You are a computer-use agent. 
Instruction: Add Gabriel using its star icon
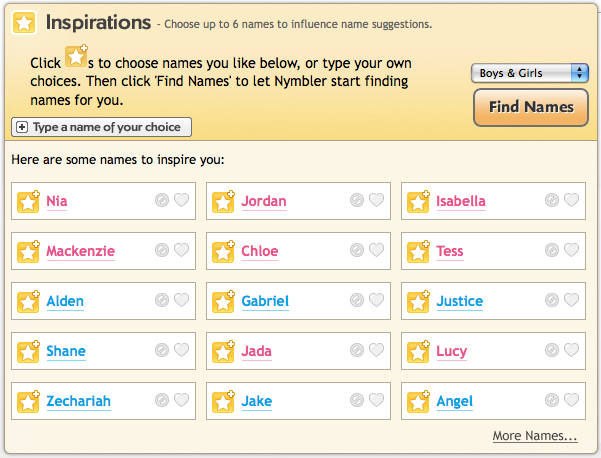pyautogui.click(x=223, y=301)
